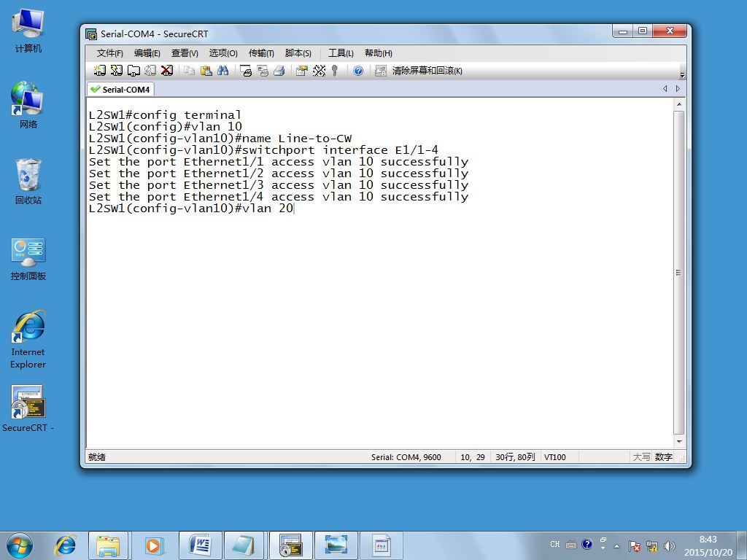
Task: Select the Internet Explorer desktop icon
Action: pyautogui.click(x=28, y=340)
